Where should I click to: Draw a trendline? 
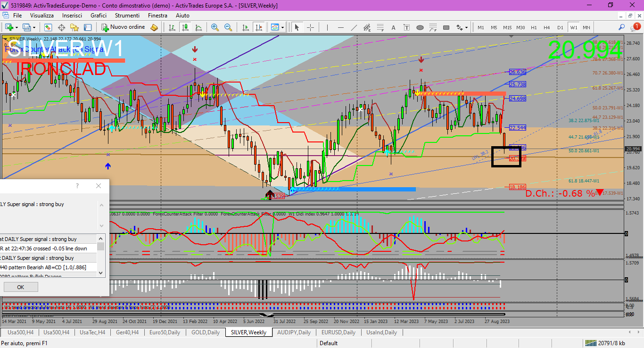[x=354, y=27]
